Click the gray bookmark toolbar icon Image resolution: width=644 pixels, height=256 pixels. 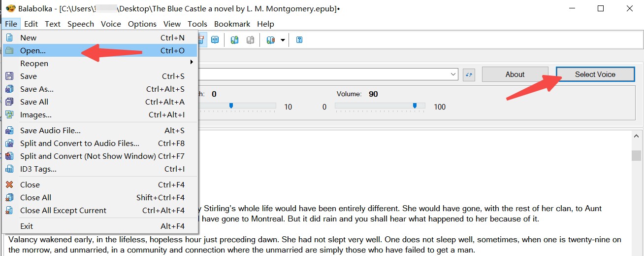coord(250,40)
